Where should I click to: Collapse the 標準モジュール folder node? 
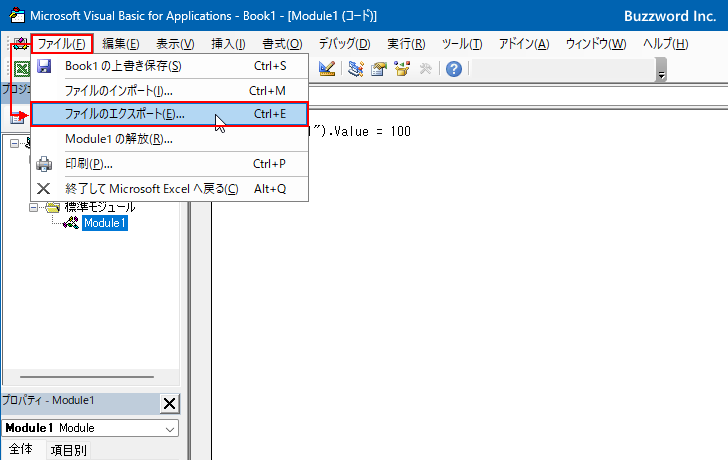tap(33, 207)
